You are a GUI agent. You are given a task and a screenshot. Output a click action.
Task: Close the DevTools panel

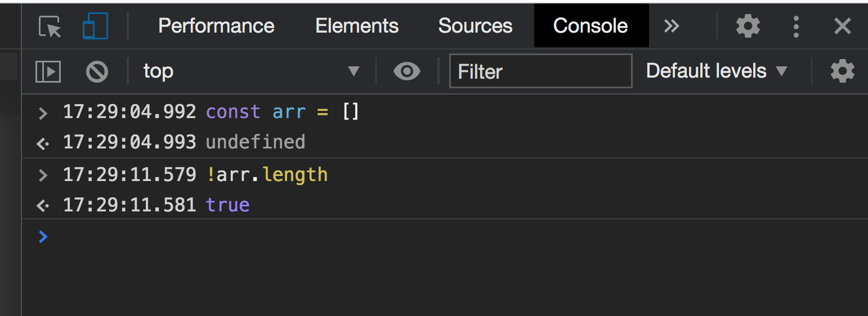(x=842, y=26)
